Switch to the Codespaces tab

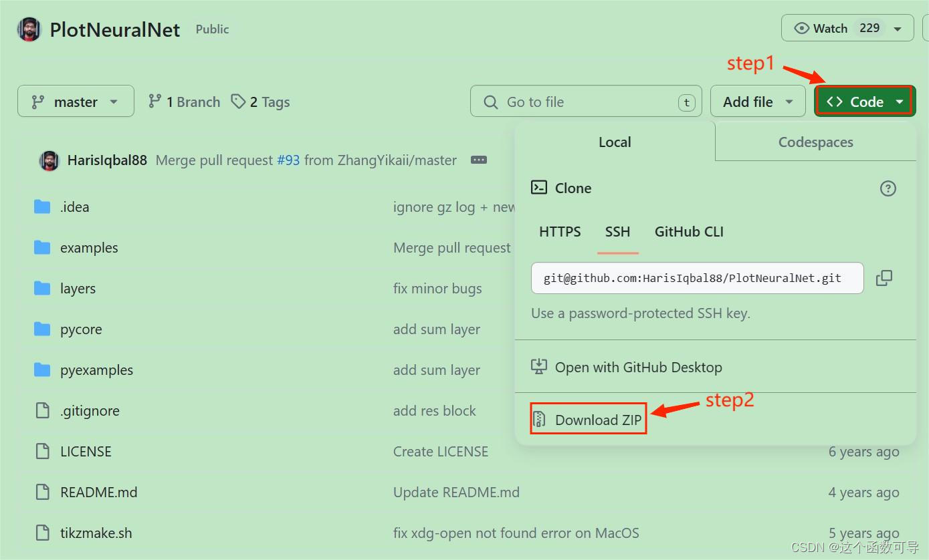tap(815, 142)
